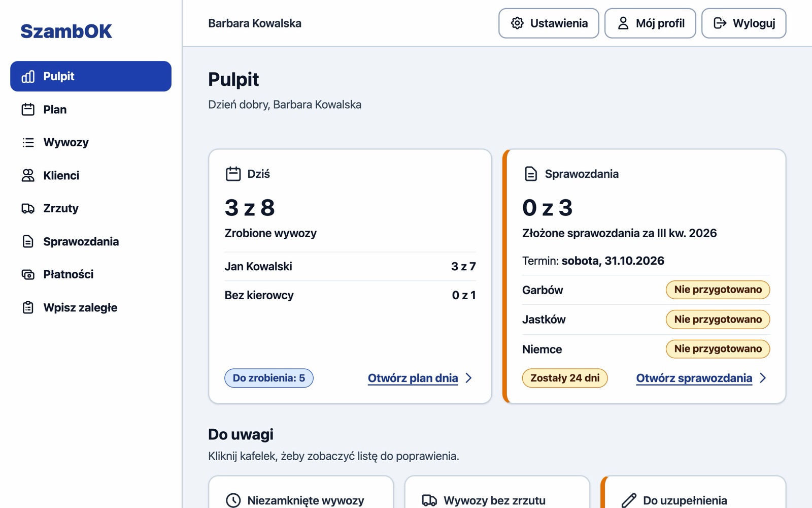Click the Pulpit bar-chart icon in sidebar

pyautogui.click(x=28, y=76)
